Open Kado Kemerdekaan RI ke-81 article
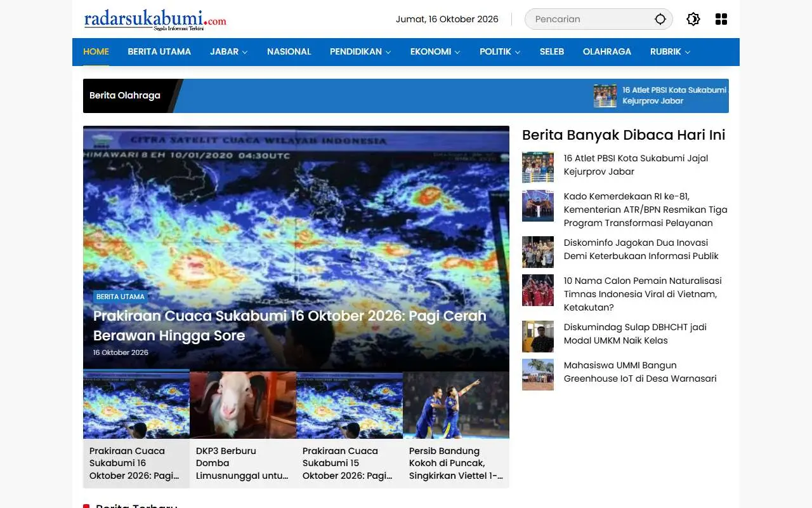Image resolution: width=812 pixels, height=508 pixels. click(646, 210)
